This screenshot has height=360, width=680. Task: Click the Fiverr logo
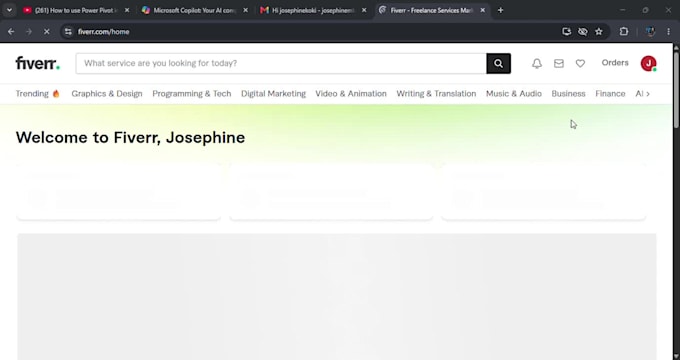coord(38,63)
